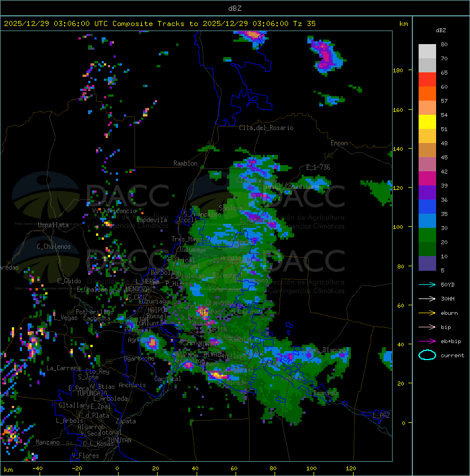Click the 'eburn' legend label
Image resolution: width=470 pixels, height=476 pixels.
(449, 313)
